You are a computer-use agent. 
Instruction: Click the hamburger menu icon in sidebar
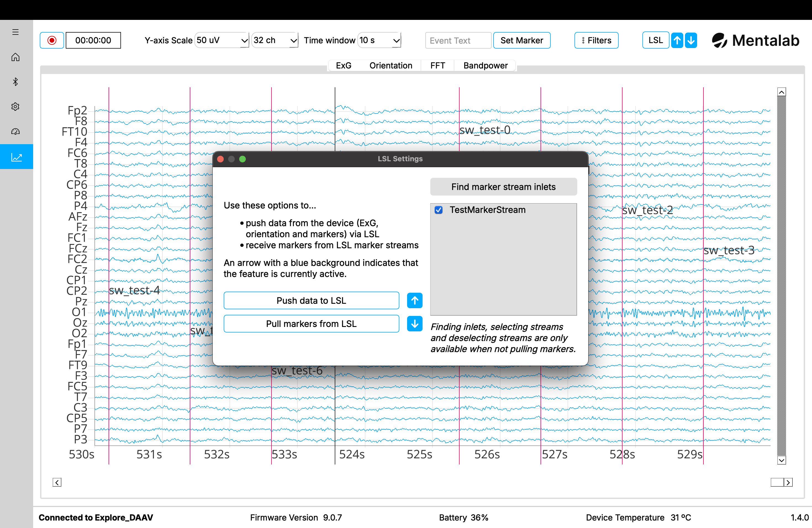[x=15, y=32]
